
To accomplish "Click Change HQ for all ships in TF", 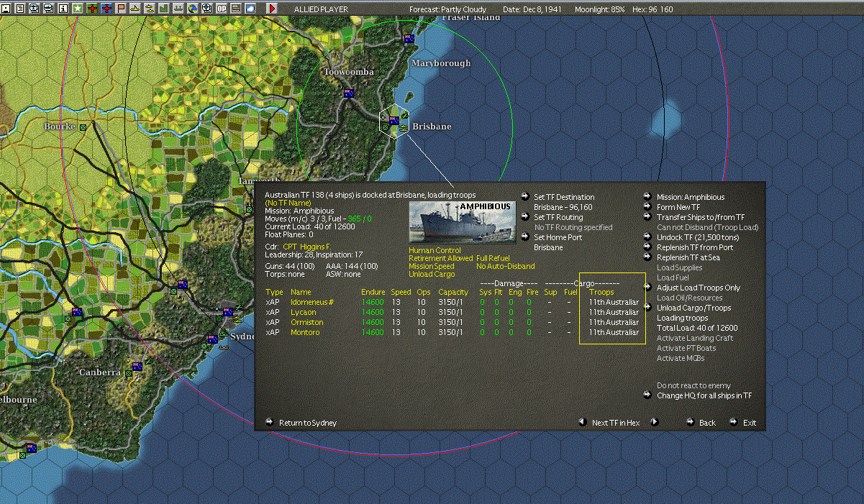I will [x=704, y=395].
